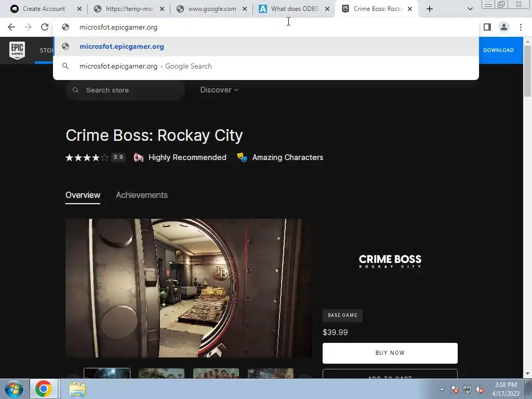Click the address bar with microsfot.epicgamer.org
Image resolution: width=532 pixels, height=399 pixels.
(x=266, y=27)
